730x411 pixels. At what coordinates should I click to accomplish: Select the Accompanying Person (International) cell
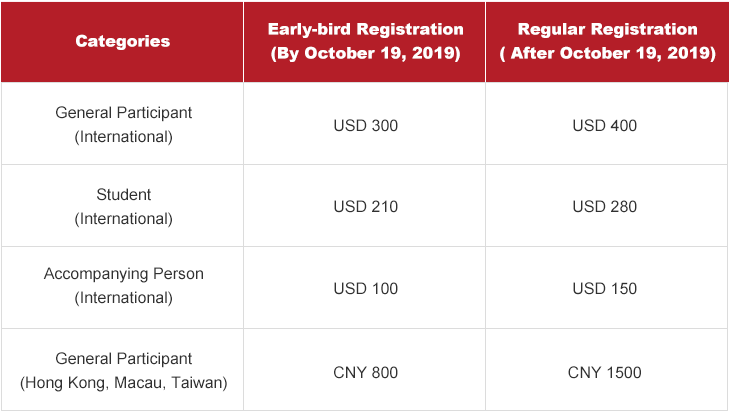tap(122, 288)
